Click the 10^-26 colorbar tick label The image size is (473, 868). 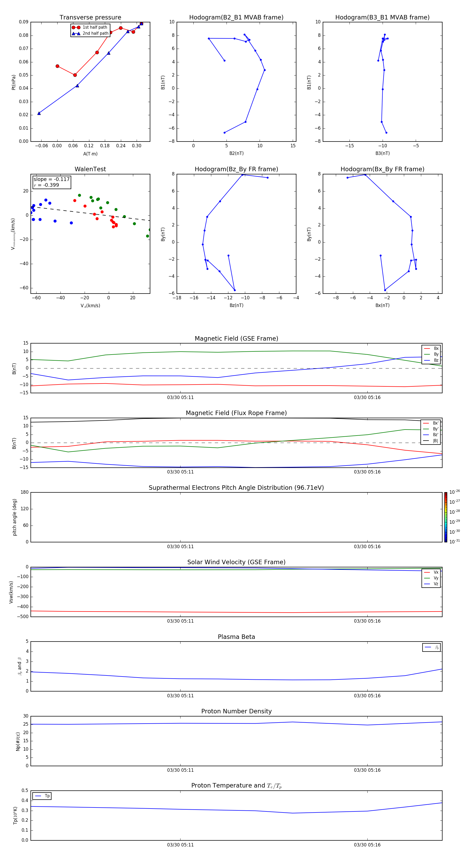point(455,492)
